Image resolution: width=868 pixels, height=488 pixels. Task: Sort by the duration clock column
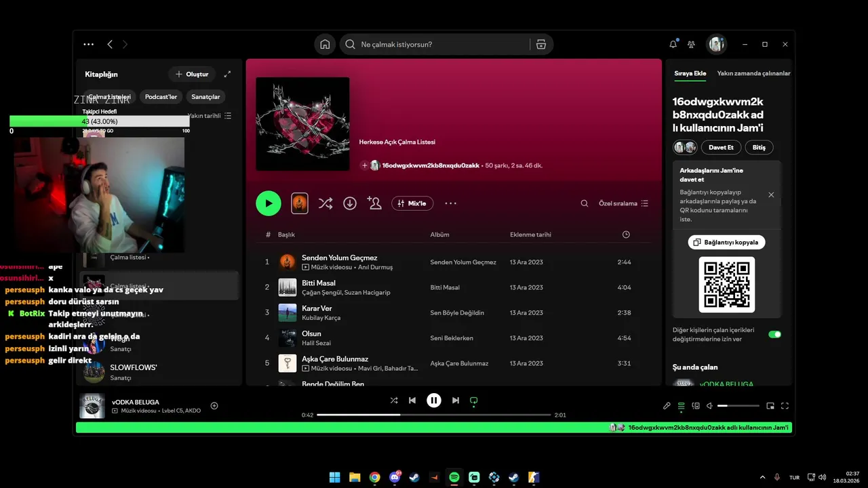(626, 235)
